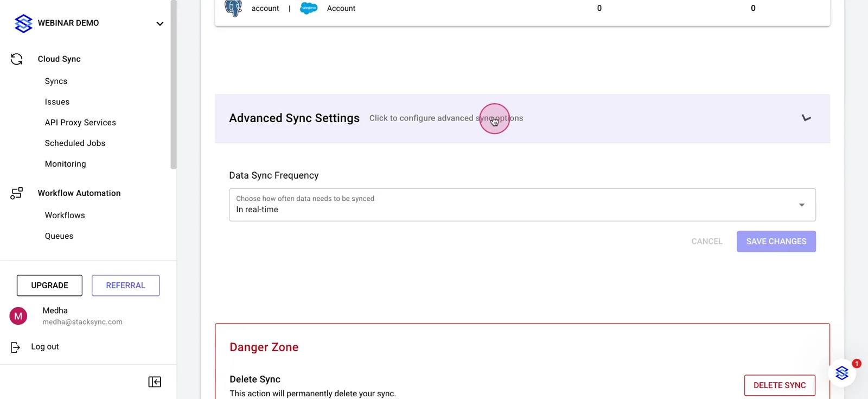
Task: Click the Log out door icon
Action: click(15, 347)
